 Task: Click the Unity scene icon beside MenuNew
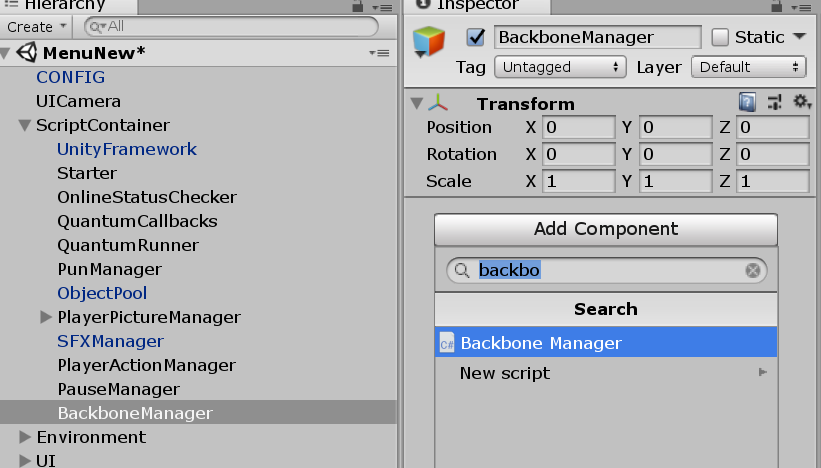pyautogui.click(x=27, y=52)
